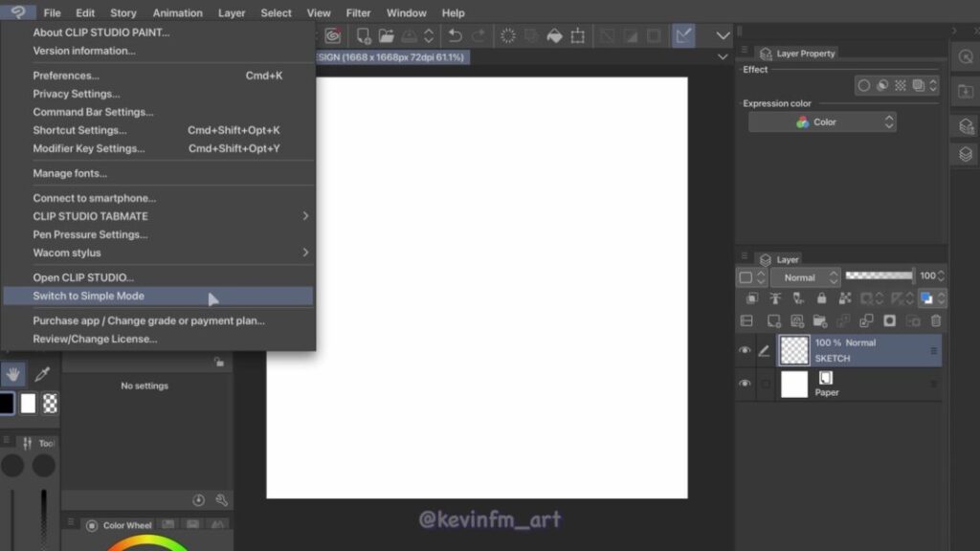Click the Merge with layer below icon
The width and height of the screenshot is (980, 551).
(866, 321)
